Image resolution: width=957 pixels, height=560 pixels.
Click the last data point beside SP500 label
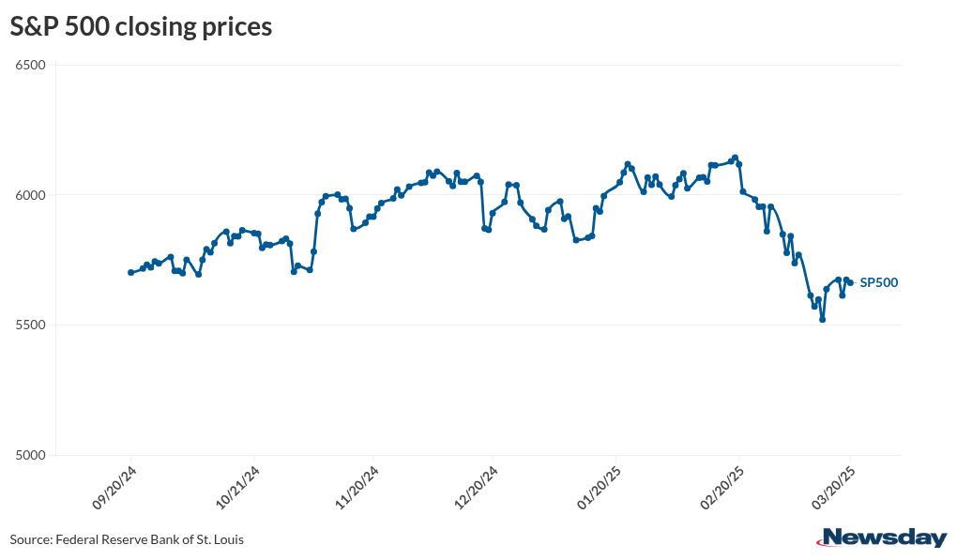(x=850, y=282)
